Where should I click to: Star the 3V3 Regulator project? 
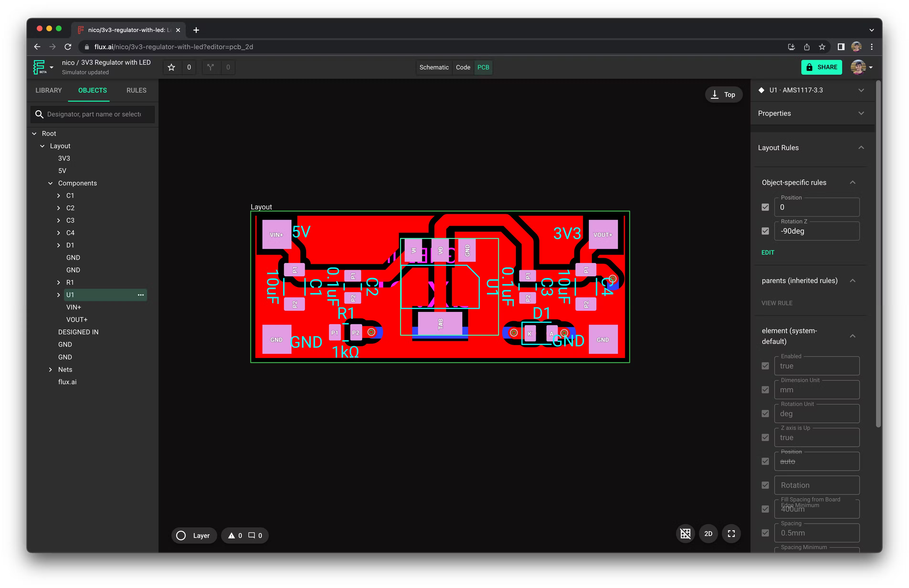(x=171, y=67)
